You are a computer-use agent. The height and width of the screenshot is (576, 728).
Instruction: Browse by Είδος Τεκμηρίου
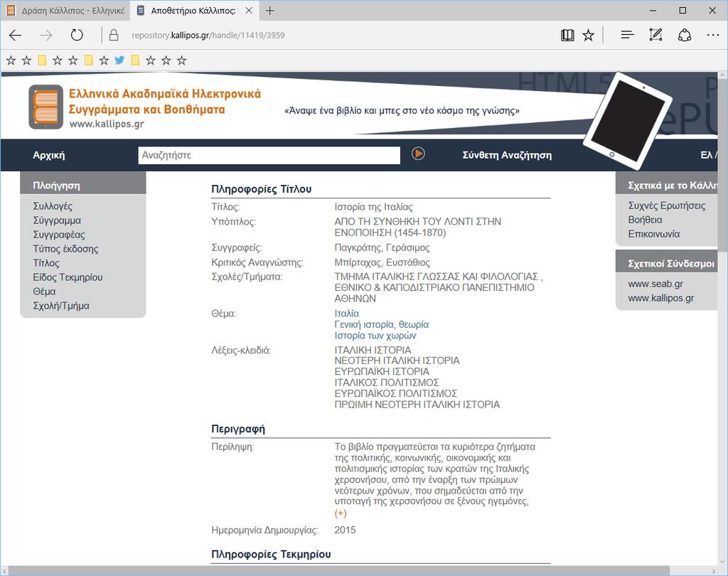(68, 277)
